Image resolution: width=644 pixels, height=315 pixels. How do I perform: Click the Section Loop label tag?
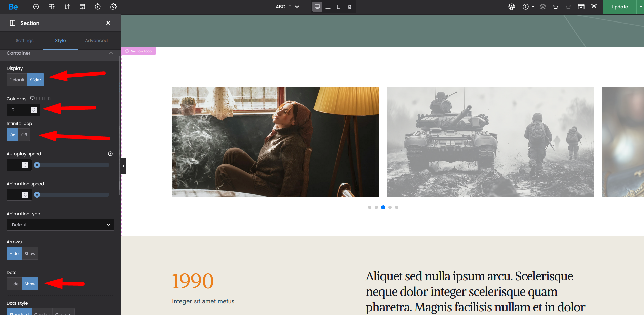coord(138,51)
